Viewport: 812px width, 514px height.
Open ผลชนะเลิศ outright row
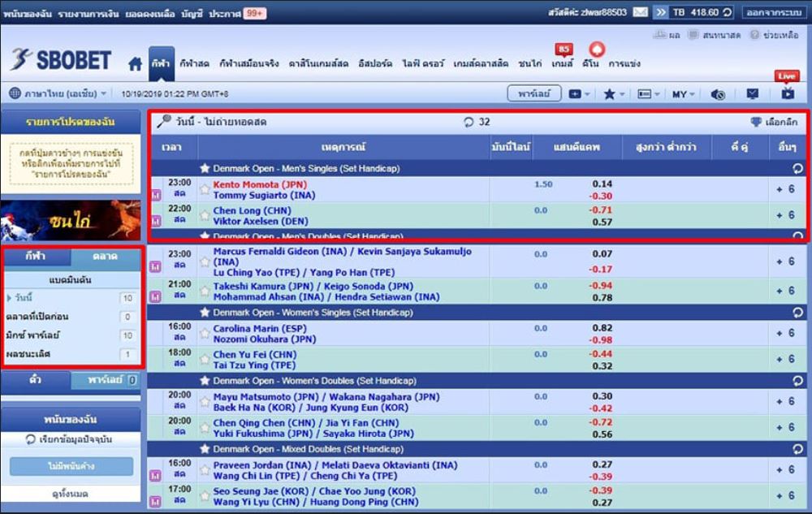coord(71,354)
